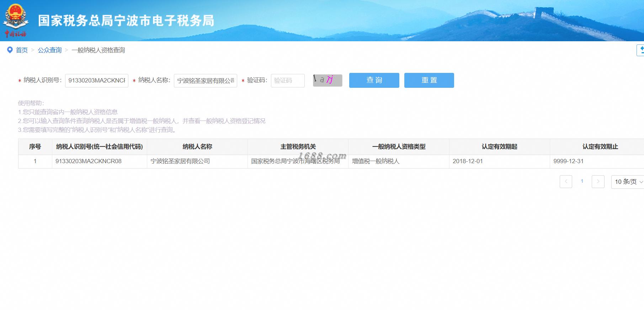Click the 重置 button
This screenshot has width=644, height=310.
429,80
